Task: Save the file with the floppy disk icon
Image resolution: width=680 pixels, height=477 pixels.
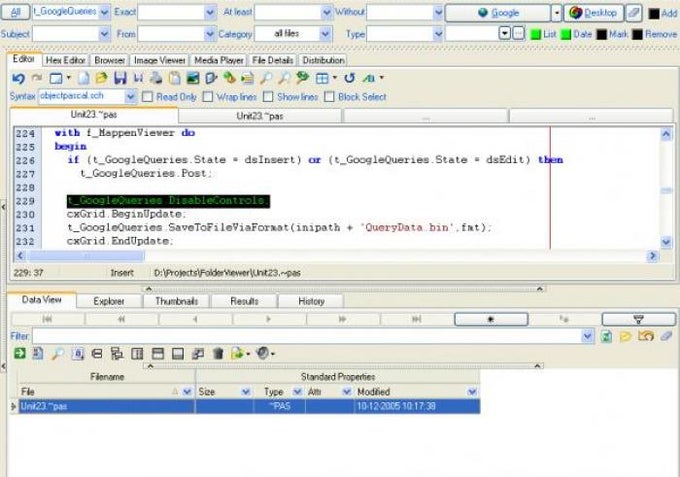Action: coord(120,78)
